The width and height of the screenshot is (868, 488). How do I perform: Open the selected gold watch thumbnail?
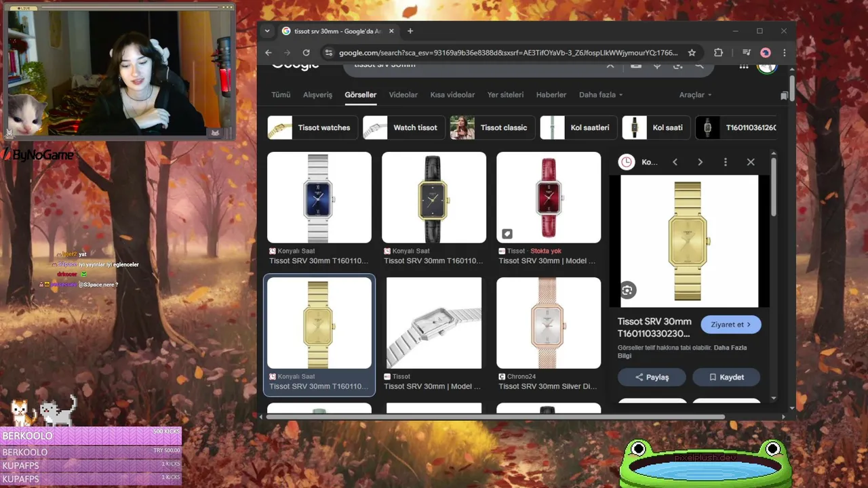click(x=319, y=323)
